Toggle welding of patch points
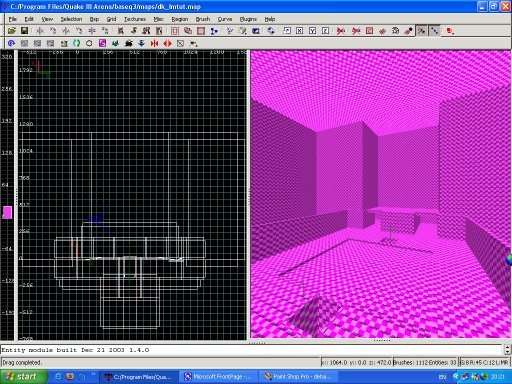 pyautogui.click(x=422, y=31)
